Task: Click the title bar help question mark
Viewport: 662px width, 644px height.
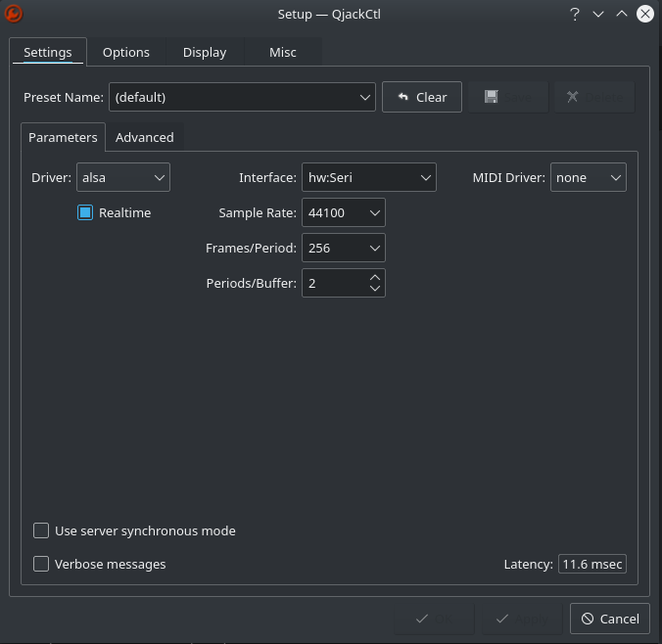Action: pos(574,14)
